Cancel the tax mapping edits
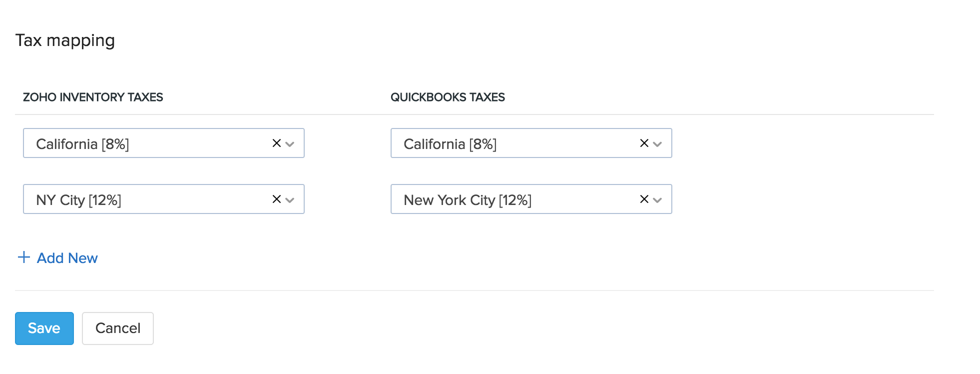Screen dimensions: 980x374 [x=117, y=328]
